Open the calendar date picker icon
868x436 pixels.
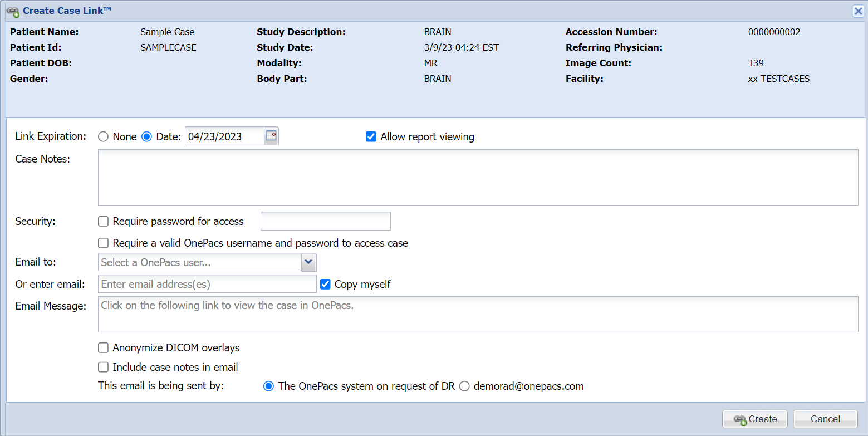pyautogui.click(x=271, y=136)
